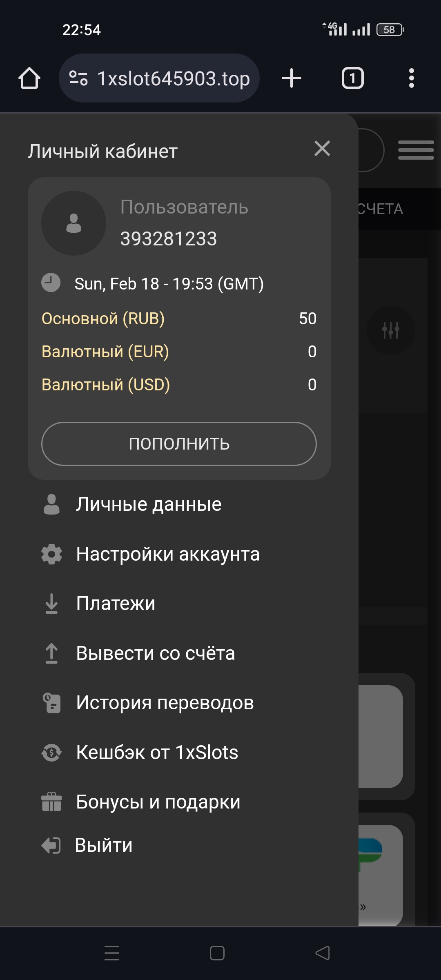The width and height of the screenshot is (441, 980).
Task: Open a new browser tab
Action: point(292,78)
